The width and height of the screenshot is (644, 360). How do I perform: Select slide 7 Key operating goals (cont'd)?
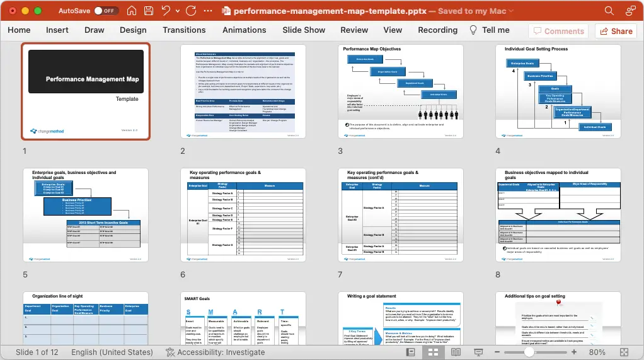point(401,215)
